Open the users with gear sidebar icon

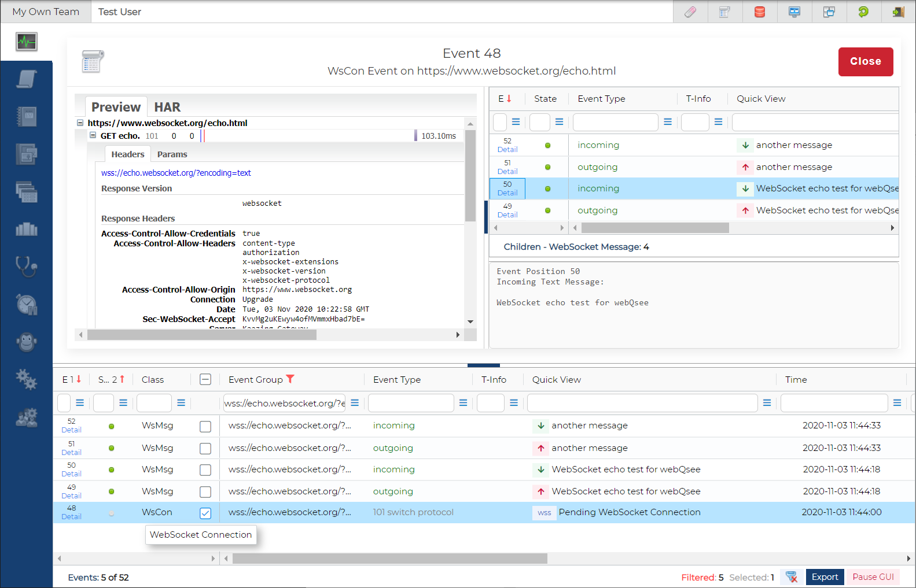[x=27, y=417]
